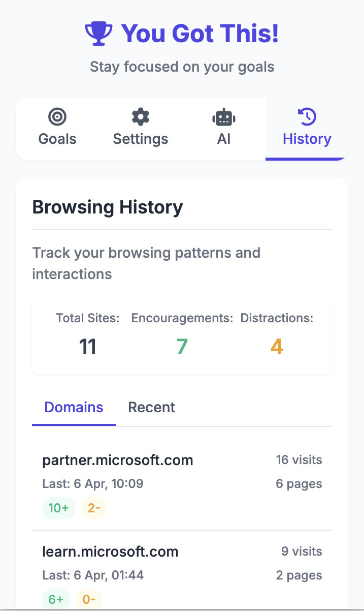The width and height of the screenshot is (364, 611).
Task: Open the learn.microsoft.com domain entry
Action: pos(110,552)
